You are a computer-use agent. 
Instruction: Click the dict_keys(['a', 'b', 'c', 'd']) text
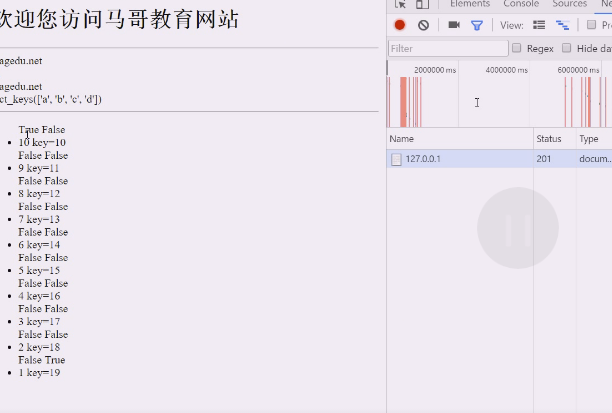click(x=51, y=99)
